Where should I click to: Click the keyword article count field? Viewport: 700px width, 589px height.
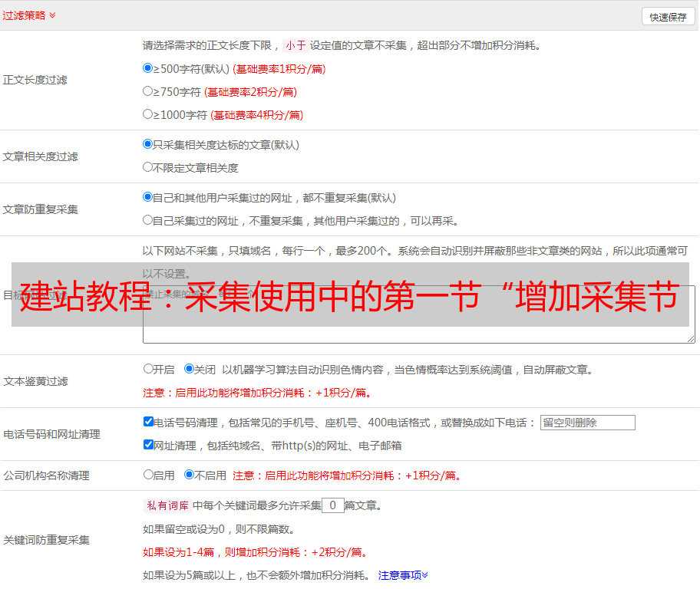click(x=332, y=505)
